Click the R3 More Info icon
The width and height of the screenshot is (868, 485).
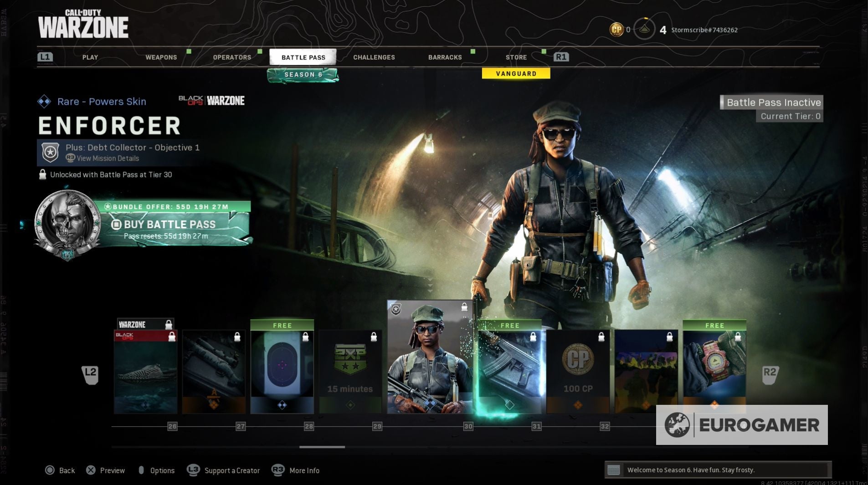tap(278, 470)
